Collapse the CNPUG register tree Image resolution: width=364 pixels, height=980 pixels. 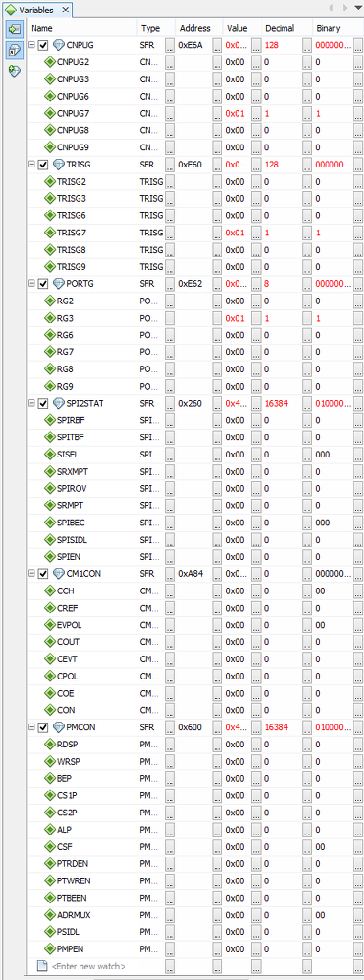point(32,45)
